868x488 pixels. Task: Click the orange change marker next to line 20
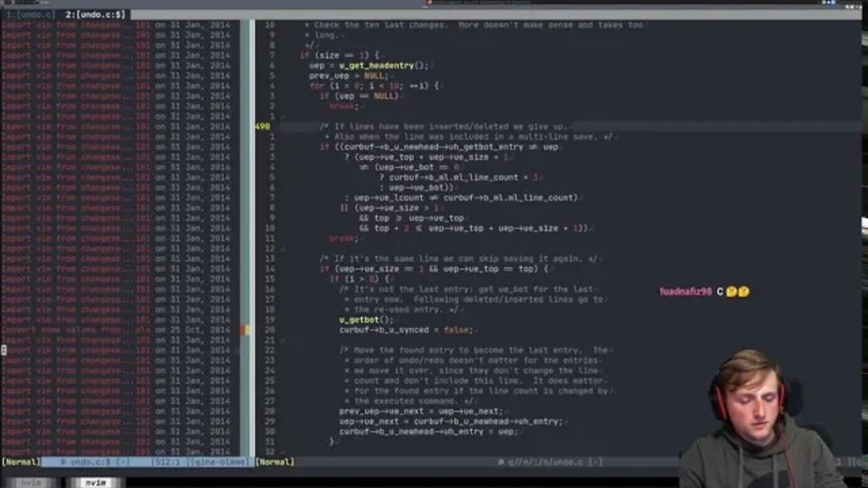tap(245, 329)
